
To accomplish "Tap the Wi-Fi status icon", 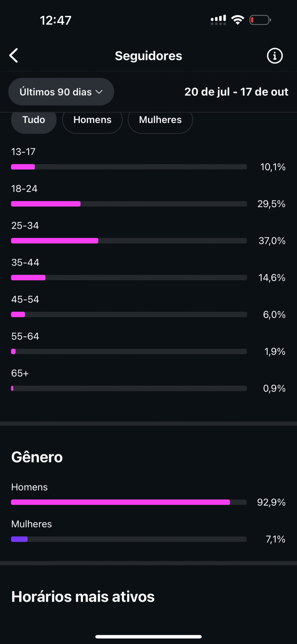I will click(238, 20).
